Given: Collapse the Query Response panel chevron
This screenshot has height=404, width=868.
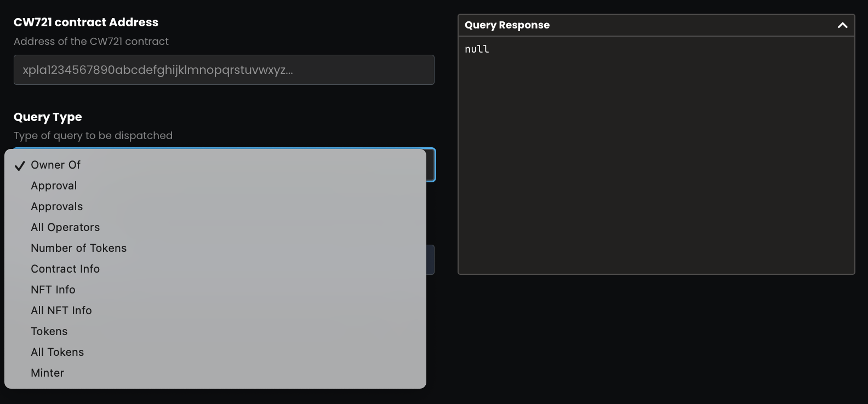Looking at the screenshot, I should tap(842, 25).
